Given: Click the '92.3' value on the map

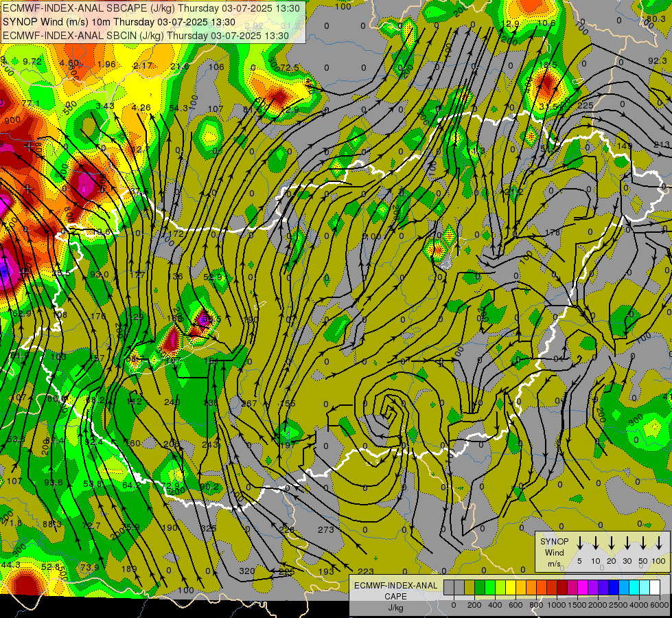Looking at the screenshot, I should [658, 61].
